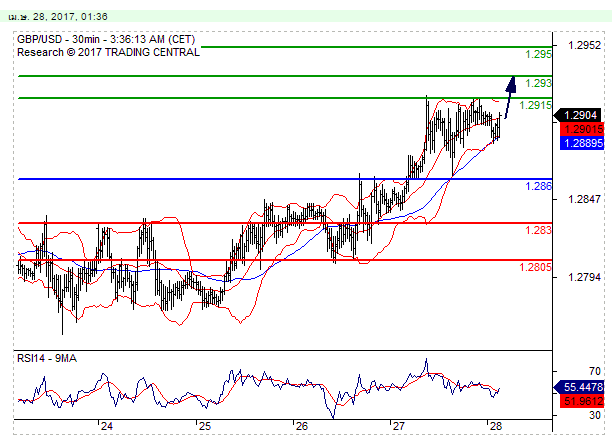This screenshot has height=443, width=612.
Task: Click the date axis label 27
Action: (399, 426)
